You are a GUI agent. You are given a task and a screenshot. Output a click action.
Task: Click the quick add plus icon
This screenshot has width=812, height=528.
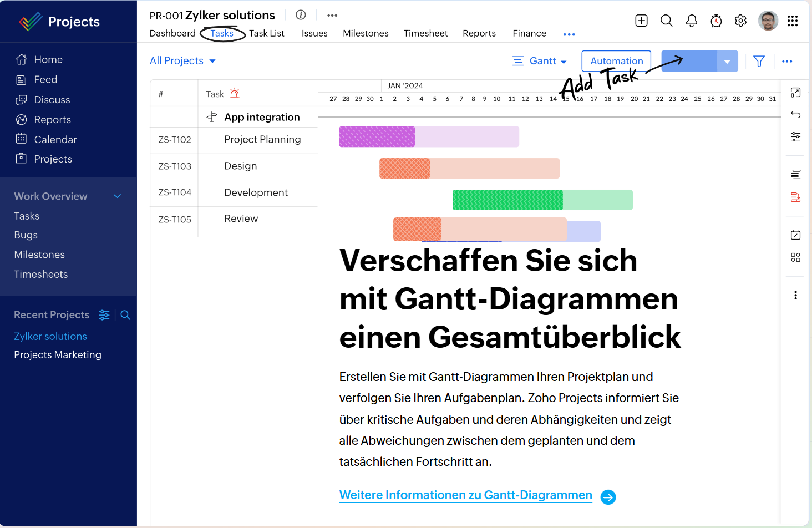click(x=641, y=21)
